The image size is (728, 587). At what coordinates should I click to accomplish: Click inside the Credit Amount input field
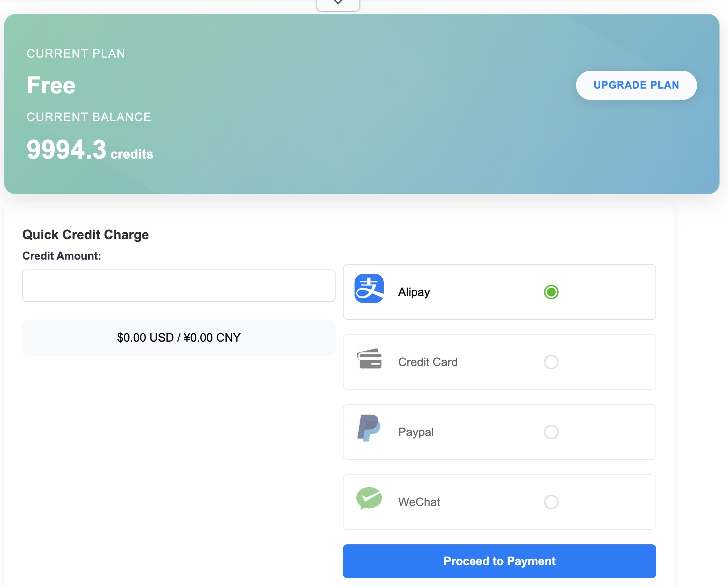pos(179,286)
